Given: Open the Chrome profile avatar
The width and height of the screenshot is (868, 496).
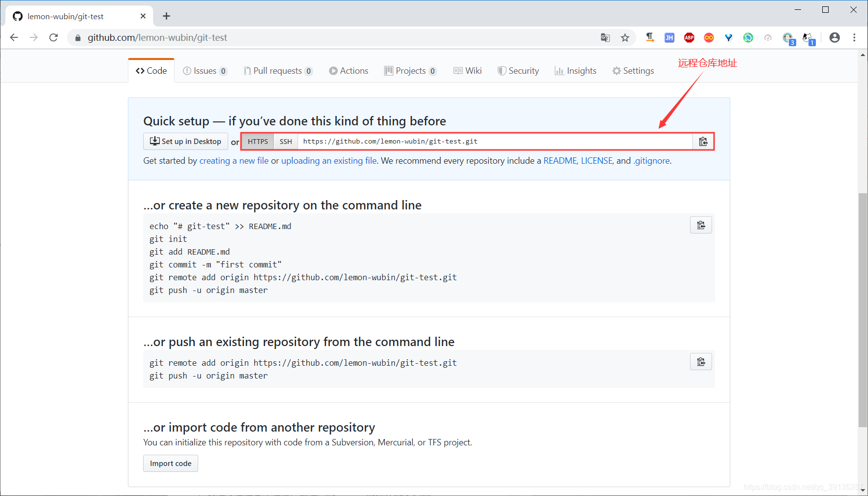Looking at the screenshot, I should (835, 38).
